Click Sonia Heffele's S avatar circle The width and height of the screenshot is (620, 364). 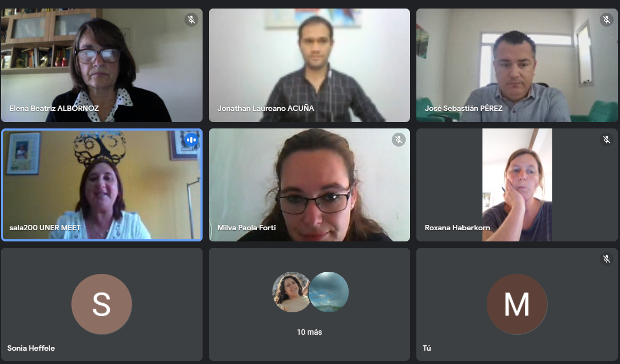(102, 304)
